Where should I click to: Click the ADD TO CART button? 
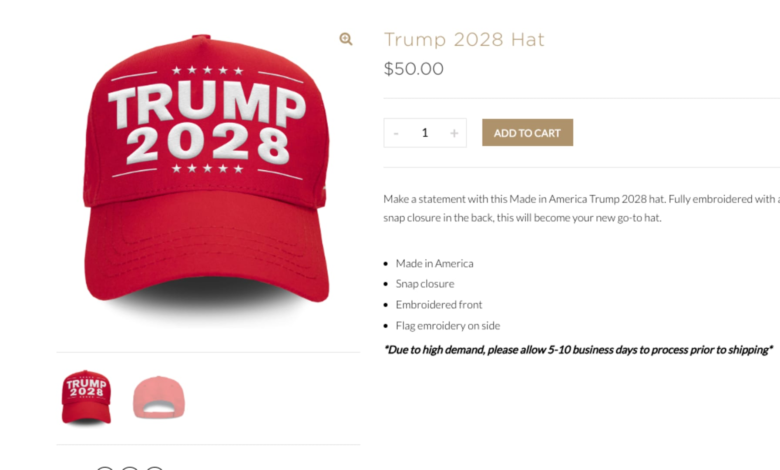coord(527,132)
